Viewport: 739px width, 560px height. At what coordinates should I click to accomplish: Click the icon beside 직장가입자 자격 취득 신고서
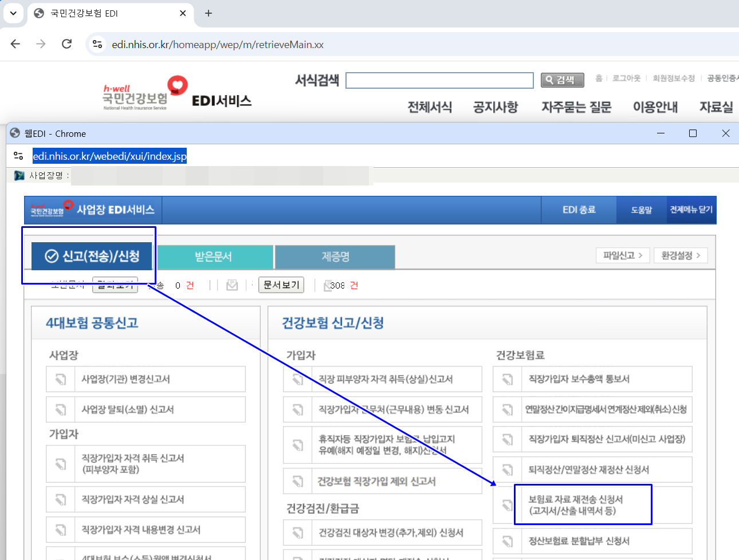click(x=60, y=464)
